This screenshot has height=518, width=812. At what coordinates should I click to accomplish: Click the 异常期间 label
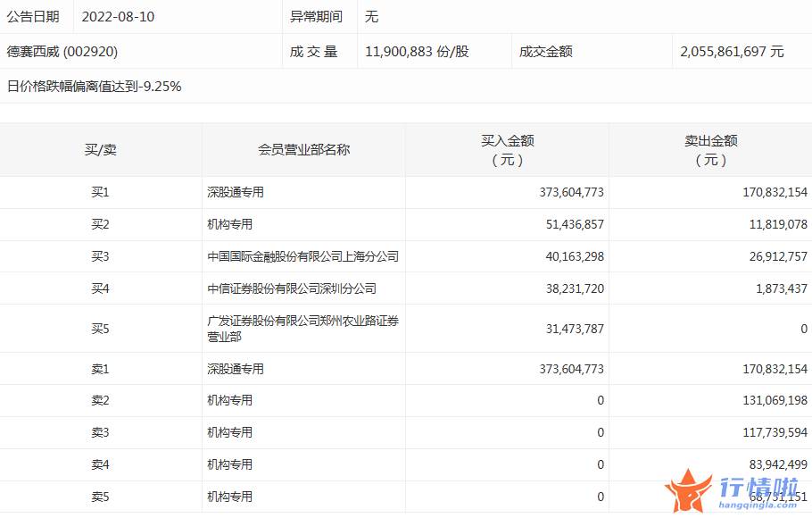coord(317,17)
